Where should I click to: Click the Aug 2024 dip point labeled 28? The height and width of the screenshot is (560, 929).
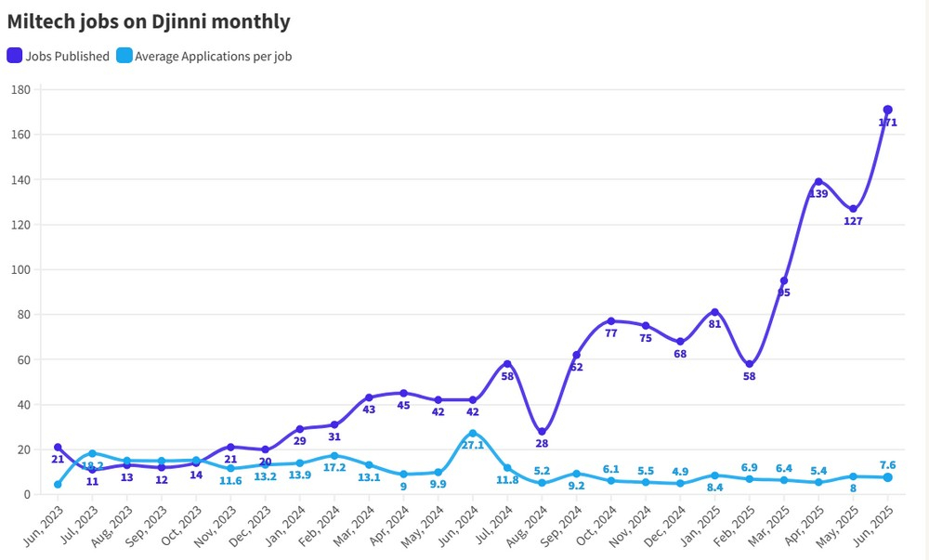coord(543,432)
